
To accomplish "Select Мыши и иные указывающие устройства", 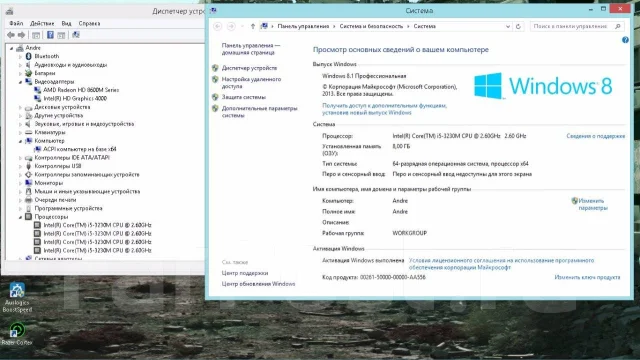I will tap(87, 191).
